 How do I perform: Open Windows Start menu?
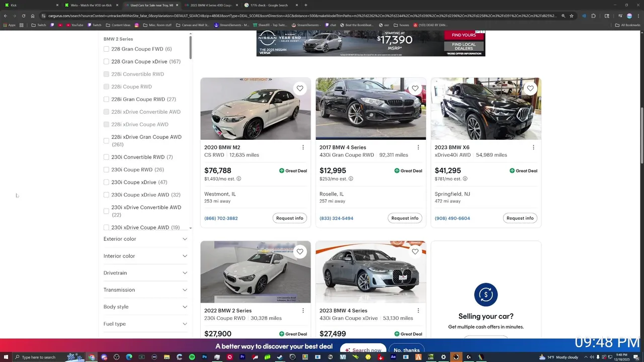point(5,357)
